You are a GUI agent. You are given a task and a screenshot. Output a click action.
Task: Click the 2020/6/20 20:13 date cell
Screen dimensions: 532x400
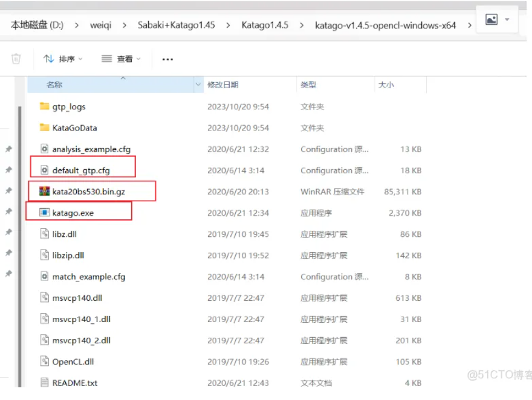point(238,192)
